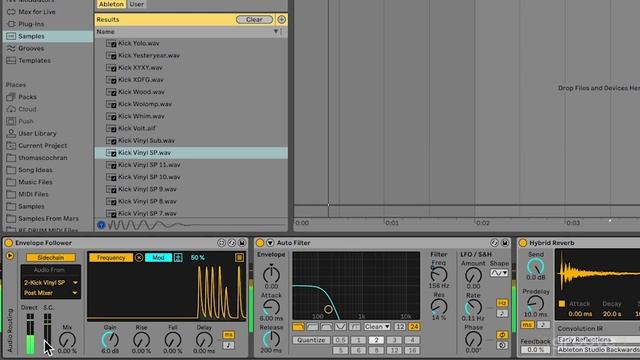Set Envelope Follower delay mode to ms

click(229, 335)
